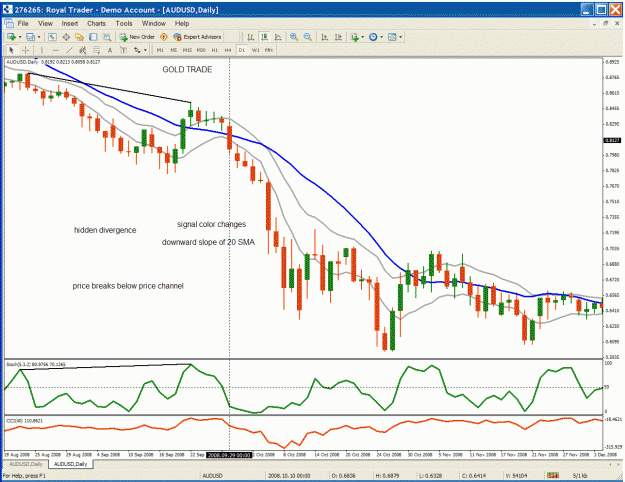Click the 'GOLD TRADE' chart text
Screen dimensions: 625x482
coord(187,70)
